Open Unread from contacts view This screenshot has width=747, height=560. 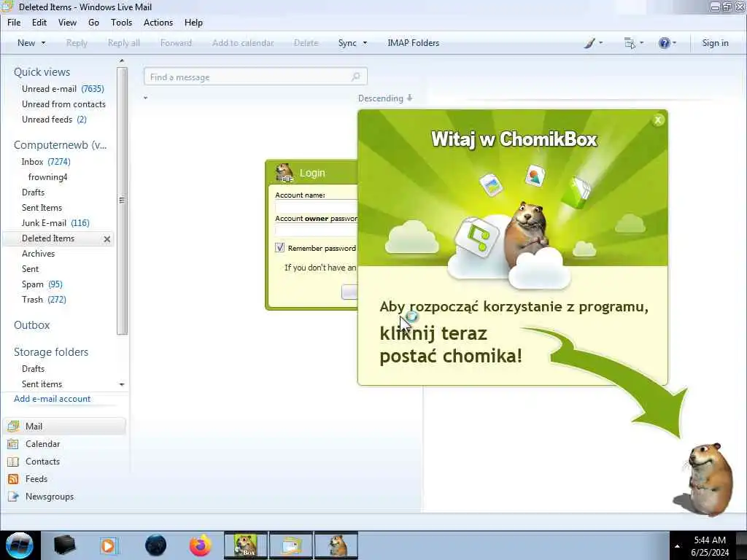63,104
